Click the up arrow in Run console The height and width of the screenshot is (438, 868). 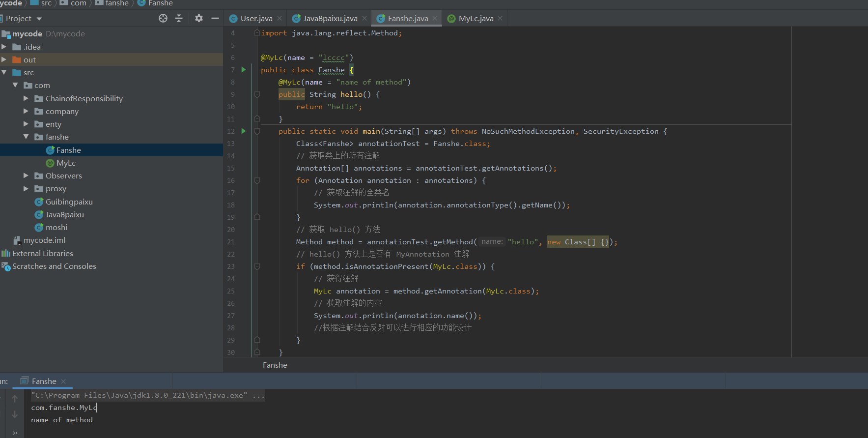pyautogui.click(x=15, y=399)
